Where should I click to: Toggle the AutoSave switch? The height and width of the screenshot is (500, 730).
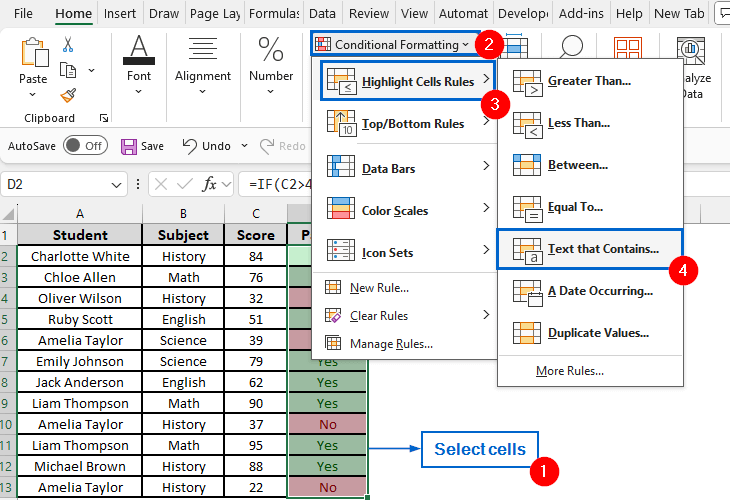(85, 146)
